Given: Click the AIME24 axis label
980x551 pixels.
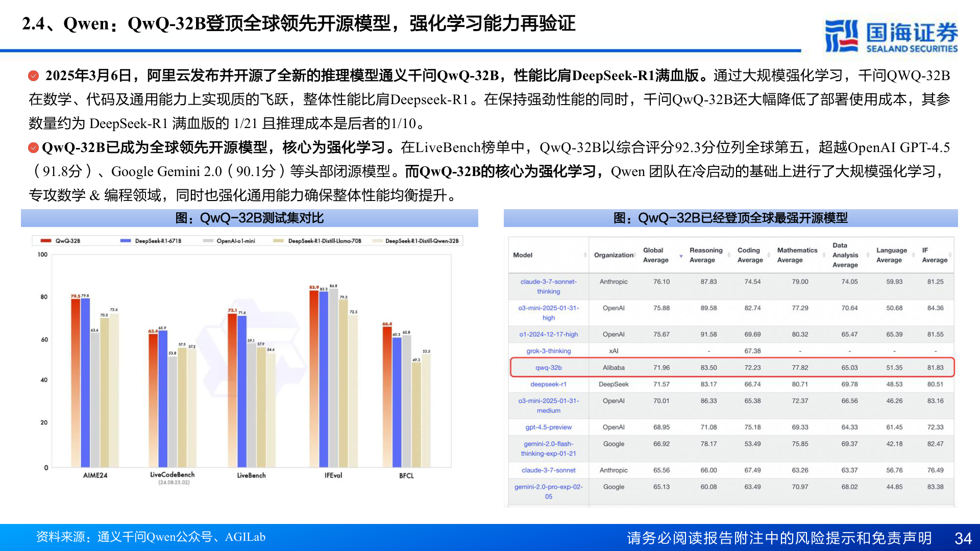Looking at the screenshot, I should click(x=95, y=475).
